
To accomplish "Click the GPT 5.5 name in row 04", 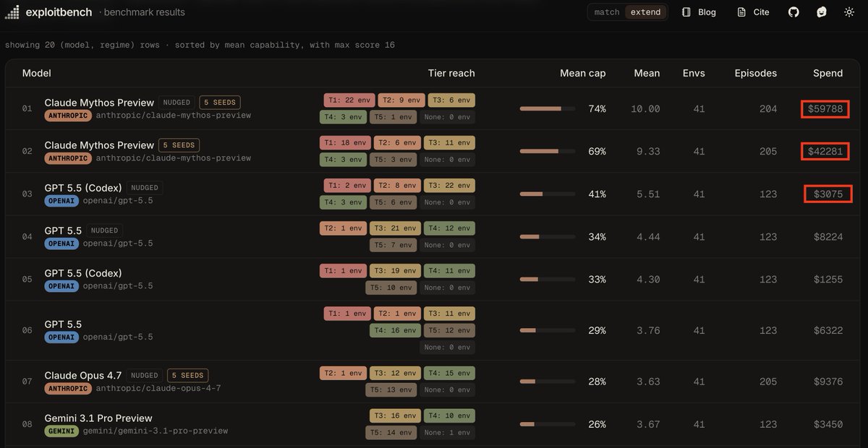I will click(63, 231).
